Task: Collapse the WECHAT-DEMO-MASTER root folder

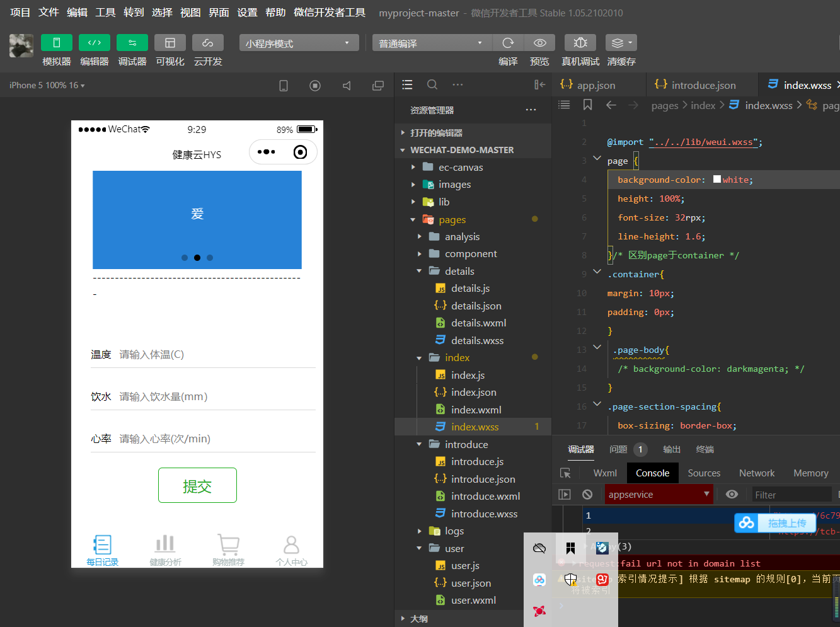Action: click(x=473, y=150)
